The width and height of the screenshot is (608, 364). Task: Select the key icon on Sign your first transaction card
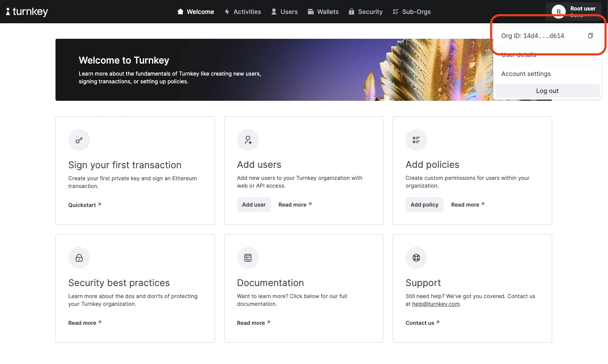pyautogui.click(x=79, y=140)
